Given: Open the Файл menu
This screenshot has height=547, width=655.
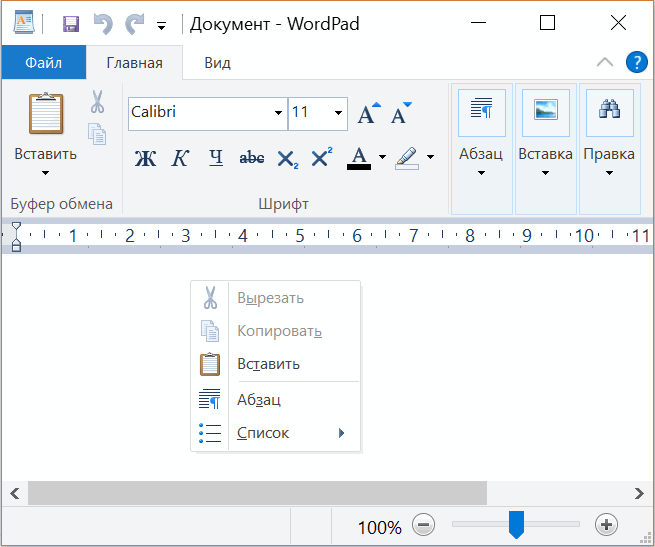Looking at the screenshot, I should [x=43, y=63].
